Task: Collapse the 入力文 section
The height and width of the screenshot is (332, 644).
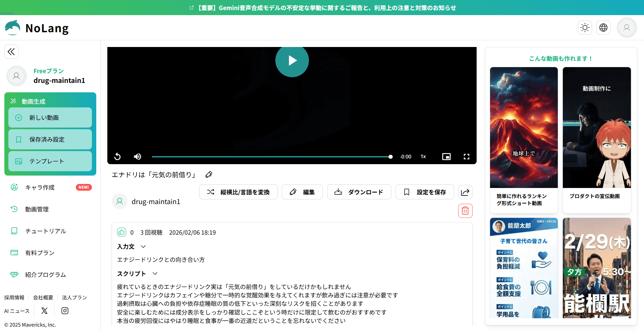Action: tap(143, 247)
